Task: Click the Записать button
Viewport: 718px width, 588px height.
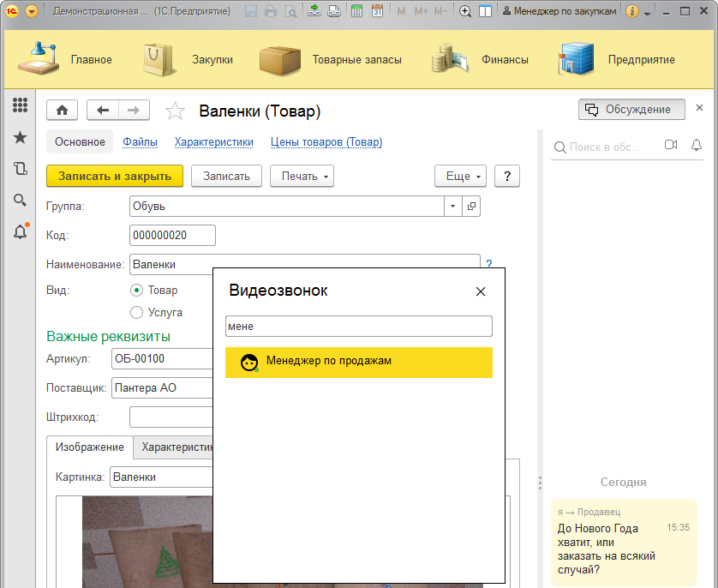Action: 226,177
